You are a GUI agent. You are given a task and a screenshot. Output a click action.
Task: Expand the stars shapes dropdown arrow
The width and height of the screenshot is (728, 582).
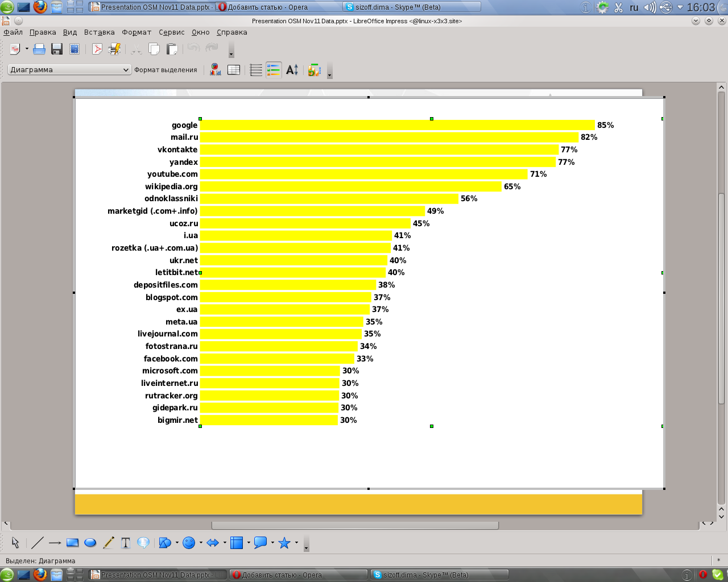pos(296,543)
